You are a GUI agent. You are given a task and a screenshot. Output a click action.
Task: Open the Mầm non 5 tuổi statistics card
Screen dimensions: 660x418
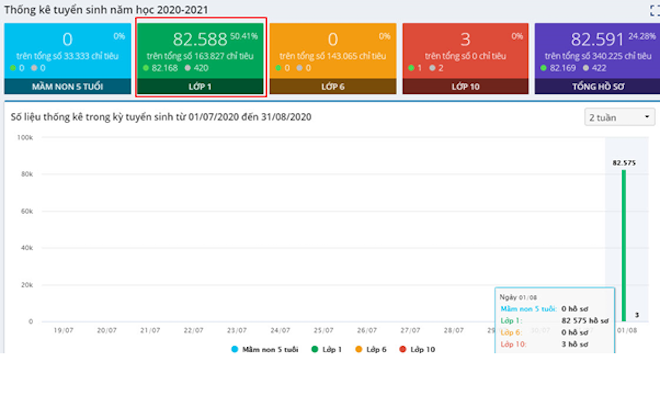(67, 50)
